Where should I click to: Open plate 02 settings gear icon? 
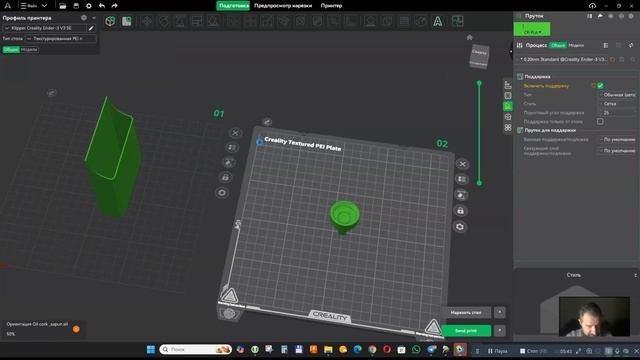pyautogui.click(x=460, y=227)
